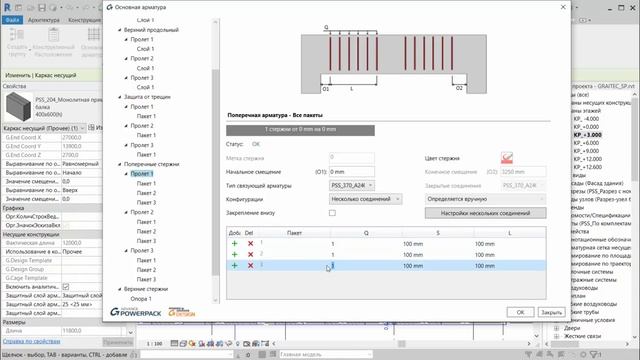
Task: Open Настройки нескольких соединений
Action: (485, 213)
